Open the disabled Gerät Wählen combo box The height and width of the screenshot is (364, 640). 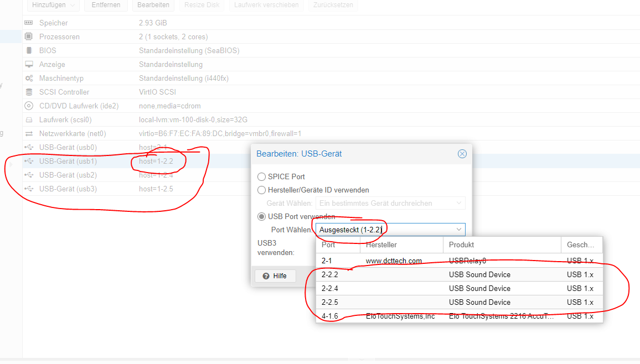(x=390, y=203)
